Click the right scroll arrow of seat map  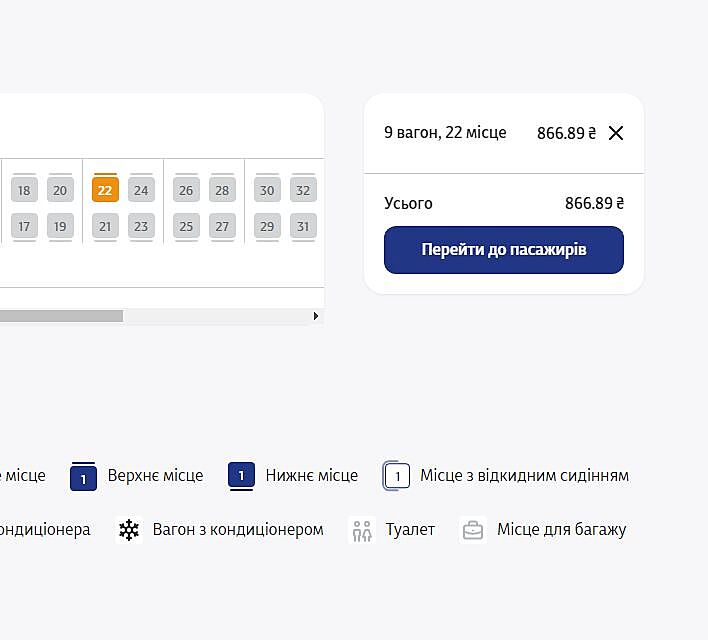[316, 316]
